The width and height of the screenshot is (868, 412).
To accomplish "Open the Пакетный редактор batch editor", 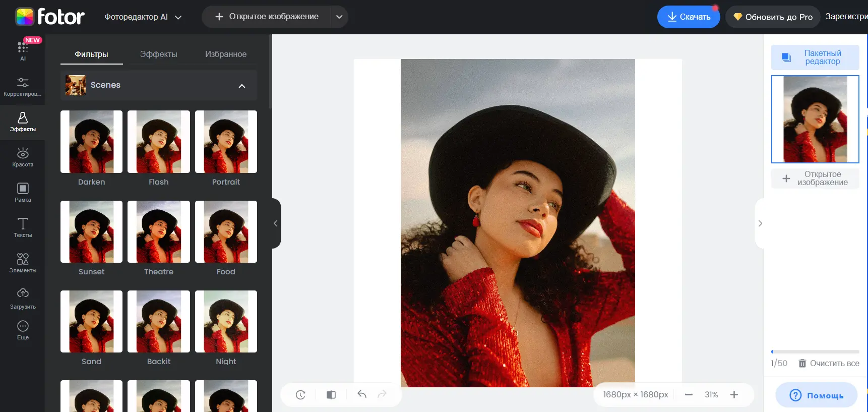I will tap(815, 57).
